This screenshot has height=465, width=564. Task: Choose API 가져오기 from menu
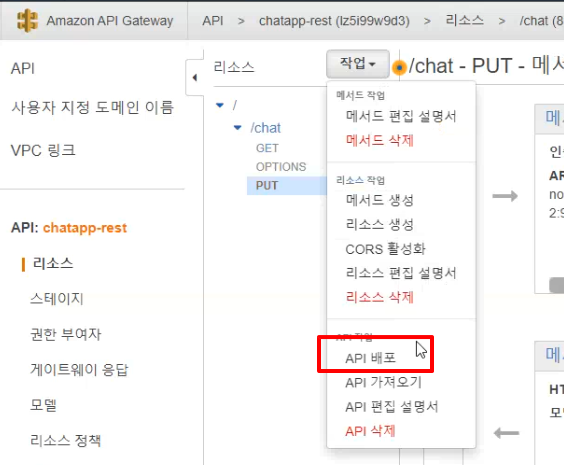coord(383,382)
